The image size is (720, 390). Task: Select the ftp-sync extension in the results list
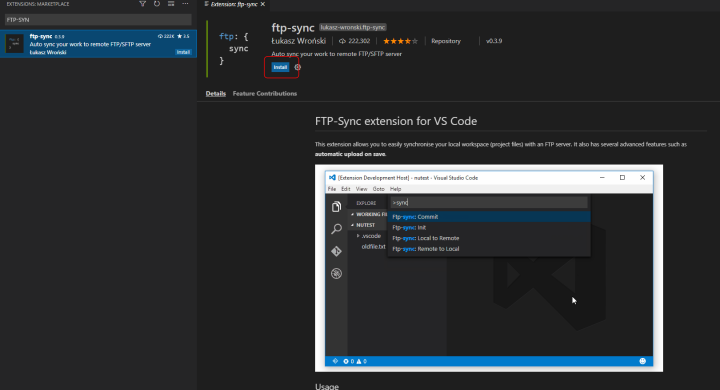coord(98,44)
